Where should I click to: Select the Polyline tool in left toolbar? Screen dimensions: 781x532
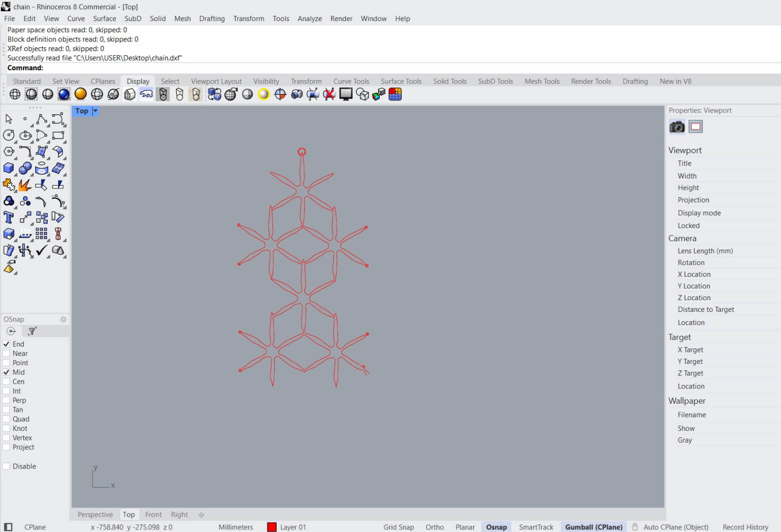(x=41, y=119)
